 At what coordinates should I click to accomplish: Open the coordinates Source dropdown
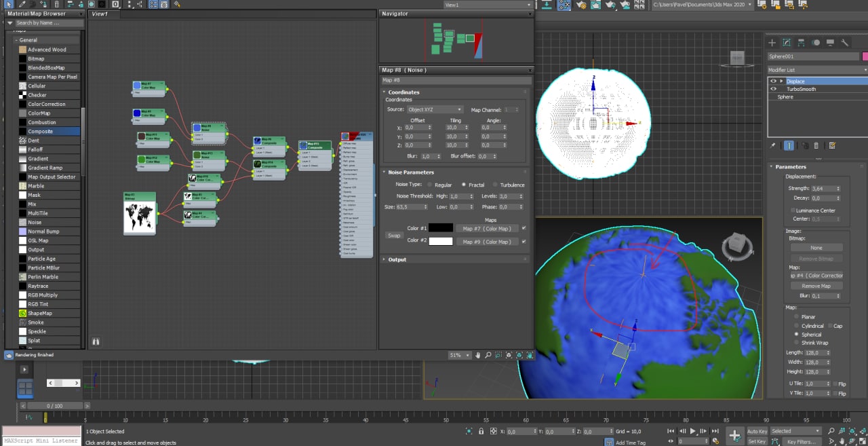pyautogui.click(x=435, y=109)
